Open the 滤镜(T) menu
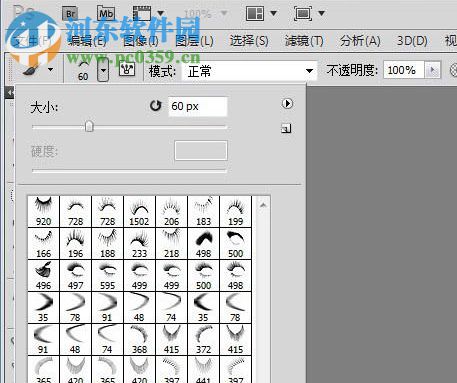Screen dimensions: 457x383 tap(304, 41)
